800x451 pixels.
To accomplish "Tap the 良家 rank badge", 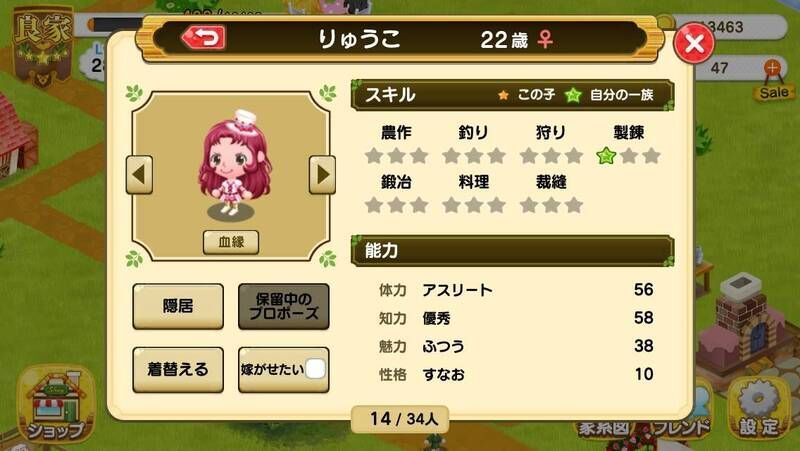I will click(x=42, y=46).
